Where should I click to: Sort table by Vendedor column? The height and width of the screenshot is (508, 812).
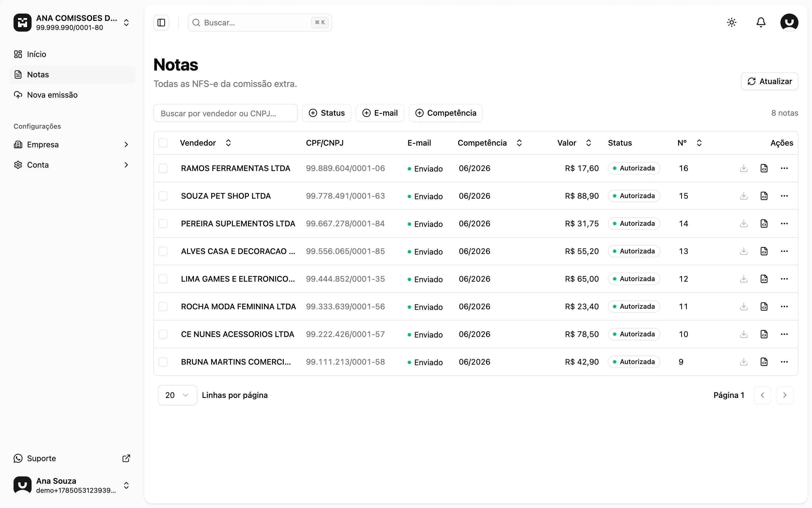point(205,143)
